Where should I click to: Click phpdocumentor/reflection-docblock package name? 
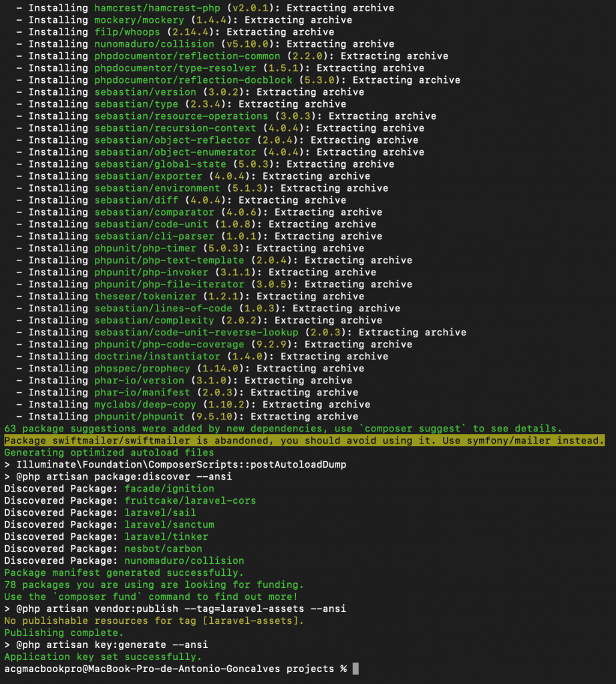pos(194,80)
